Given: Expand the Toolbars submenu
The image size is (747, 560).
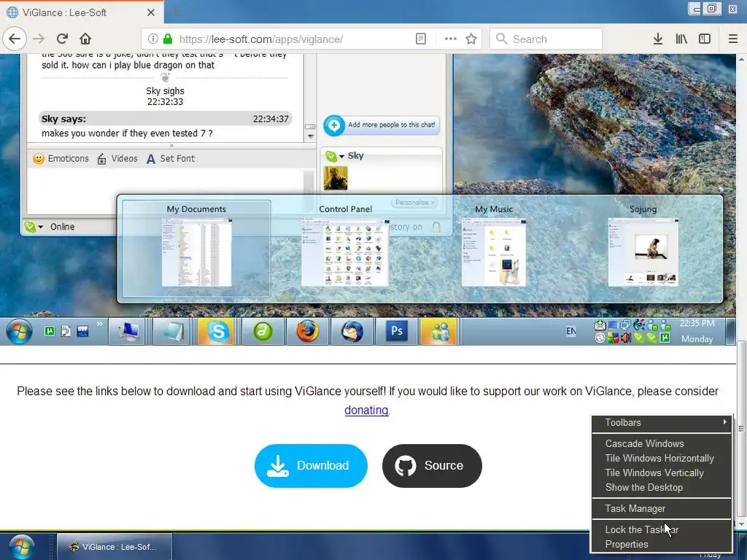Looking at the screenshot, I should coord(661,422).
